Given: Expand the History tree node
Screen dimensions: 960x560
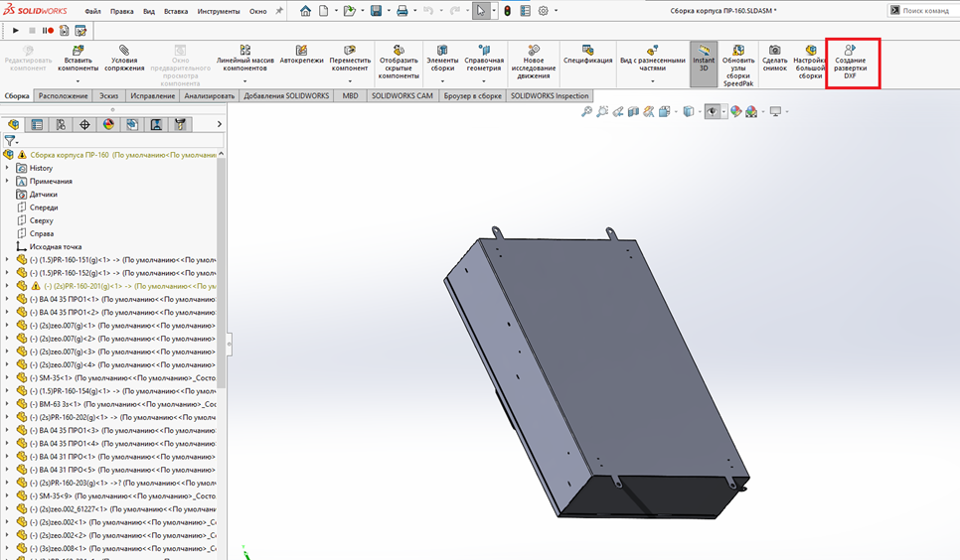Looking at the screenshot, I should [7, 168].
